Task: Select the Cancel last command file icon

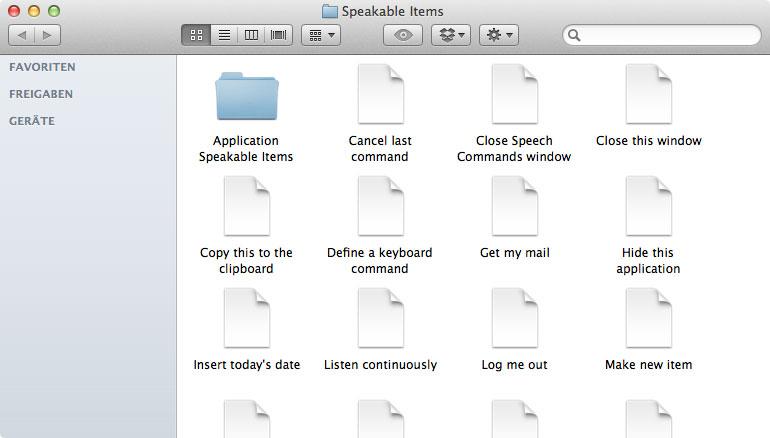Action: tap(381, 94)
